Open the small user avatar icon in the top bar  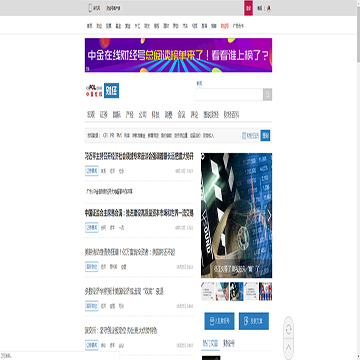(x=269, y=8)
